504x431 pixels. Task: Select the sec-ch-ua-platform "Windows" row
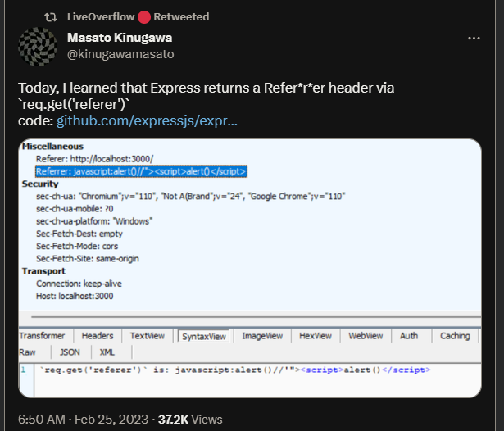94,221
